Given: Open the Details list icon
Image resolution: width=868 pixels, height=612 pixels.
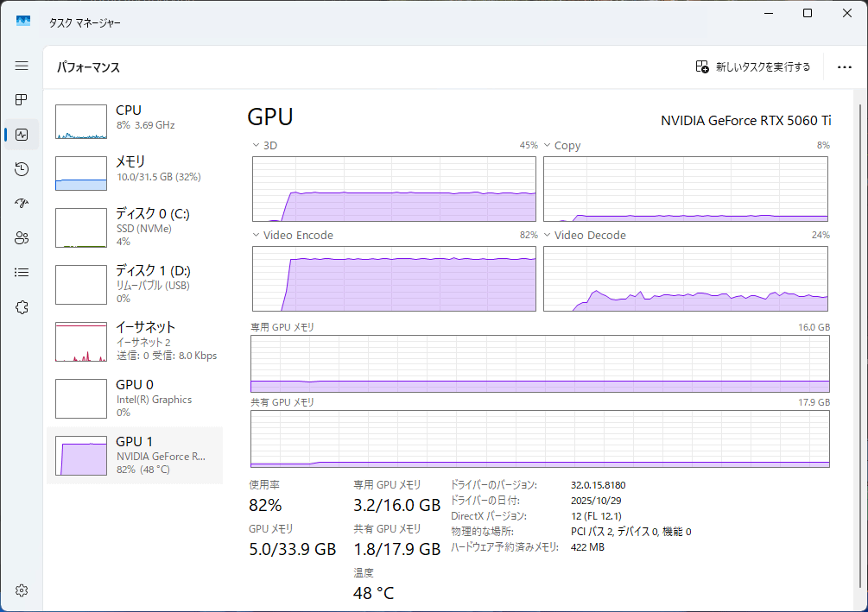Looking at the screenshot, I should (x=22, y=273).
